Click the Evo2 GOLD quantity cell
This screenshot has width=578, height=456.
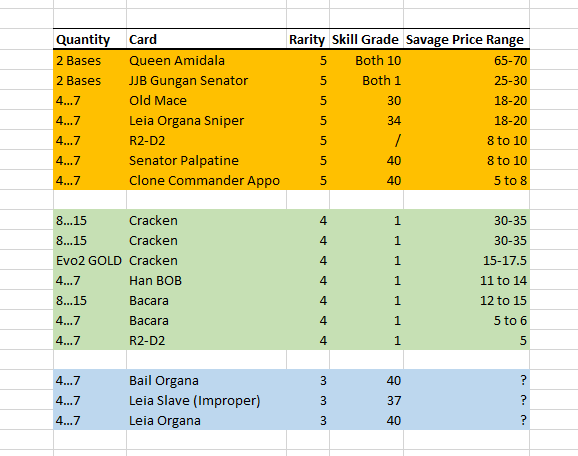click(90, 260)
